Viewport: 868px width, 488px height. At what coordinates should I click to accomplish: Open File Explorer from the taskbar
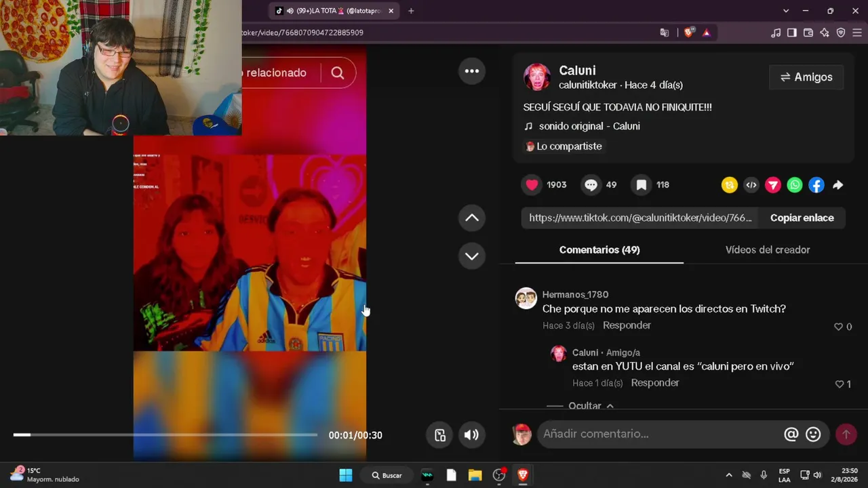pyautogui.click(x=475, y=475)
